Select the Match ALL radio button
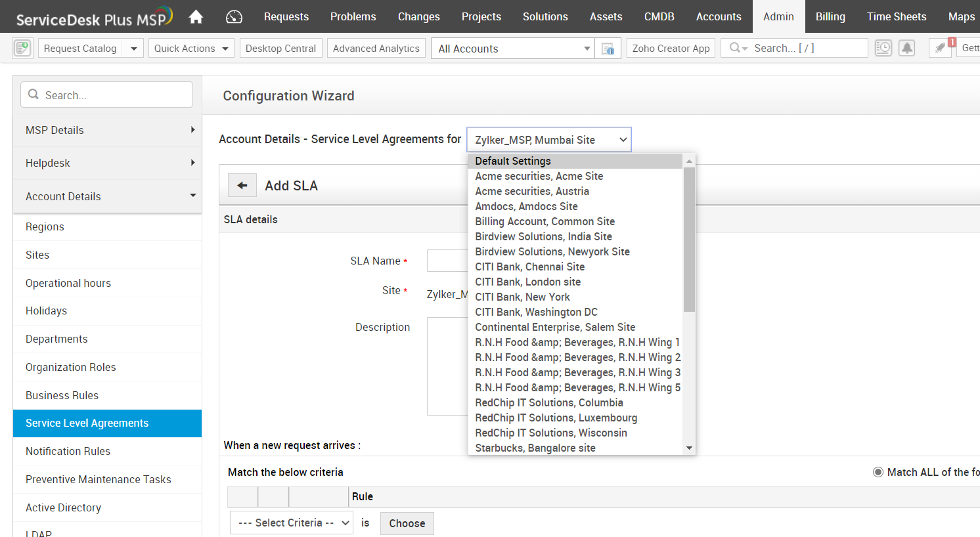This screenshot has height=537, width=980. (x=878, y=472)
